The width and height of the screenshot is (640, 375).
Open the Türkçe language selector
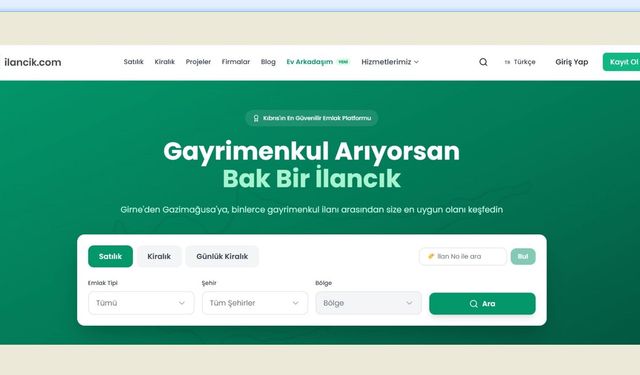pos(520,62)
